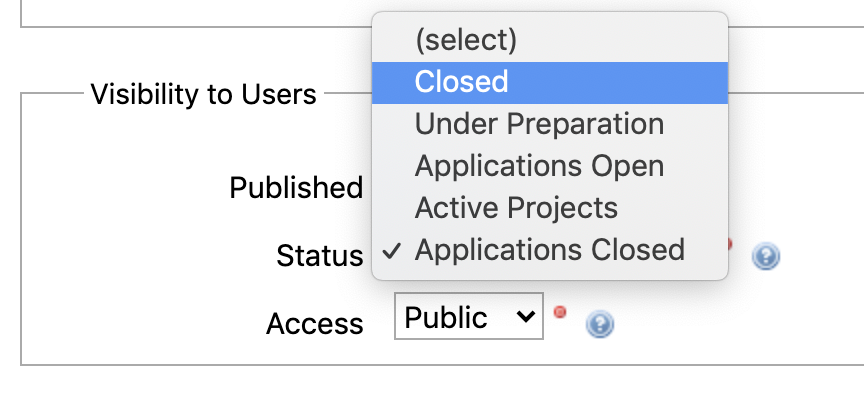Keep the checked Applications Closed option
The width and height of the screenshot is (864, 402).
coord(549,250)
